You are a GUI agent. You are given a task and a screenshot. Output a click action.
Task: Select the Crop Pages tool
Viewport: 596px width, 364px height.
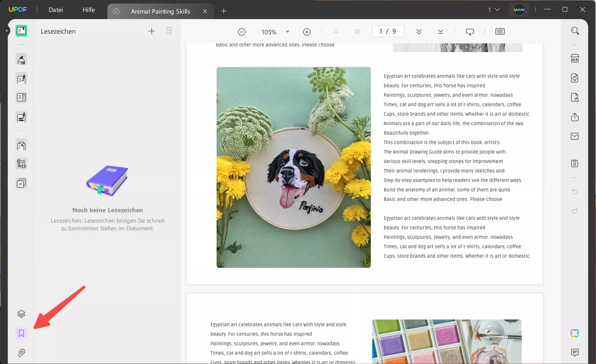pos(21,164)
